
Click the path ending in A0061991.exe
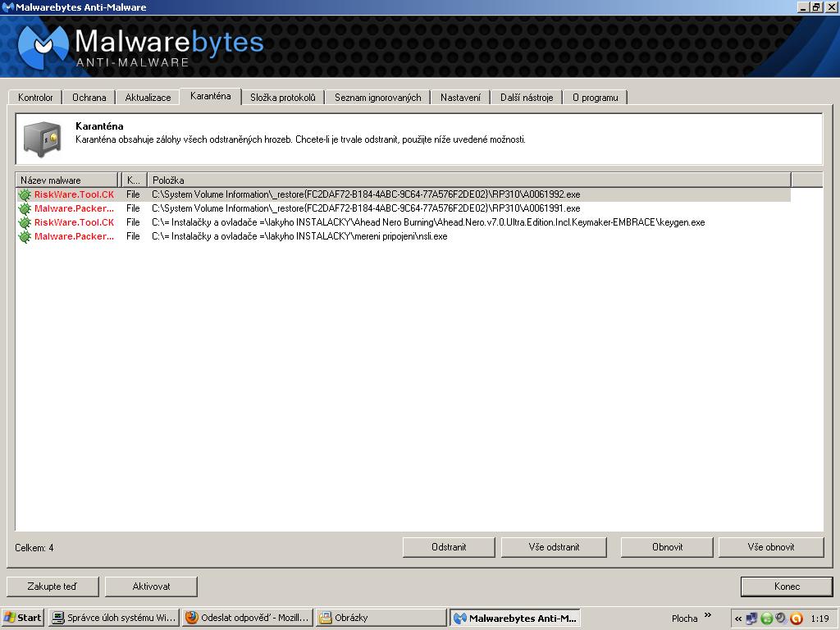[366, 208]
